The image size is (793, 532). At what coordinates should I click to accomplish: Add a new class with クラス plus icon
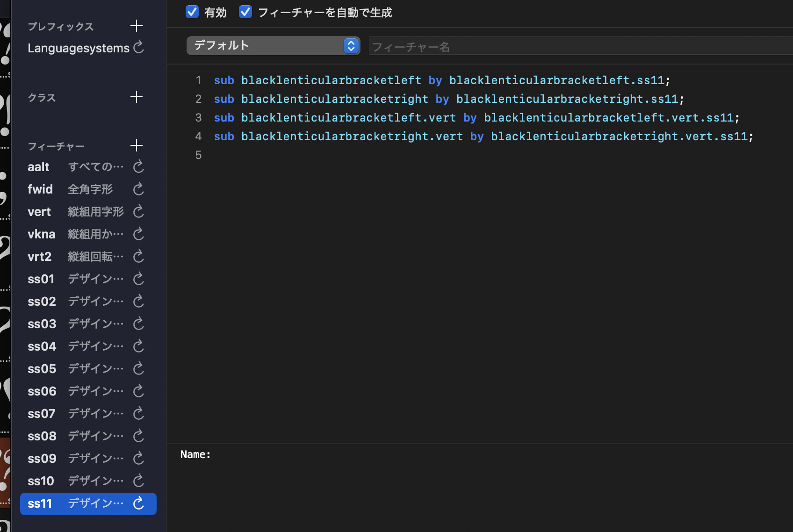click(x=136, y=97)
